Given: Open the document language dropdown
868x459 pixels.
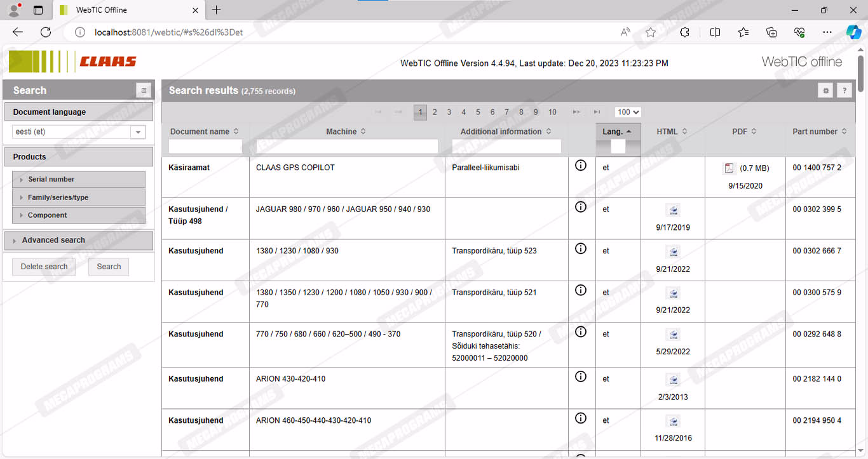Looking at the screenshot, I should click(x=138, y=132).
